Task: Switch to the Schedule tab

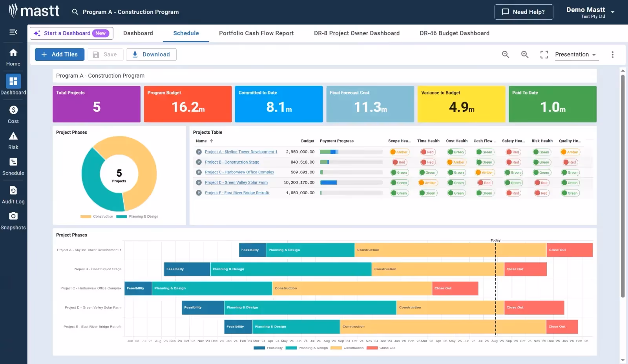Action: [186, 33]
